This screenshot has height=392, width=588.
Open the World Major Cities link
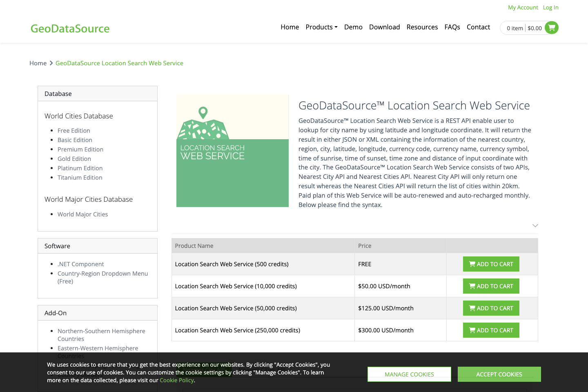click(82, 214)
